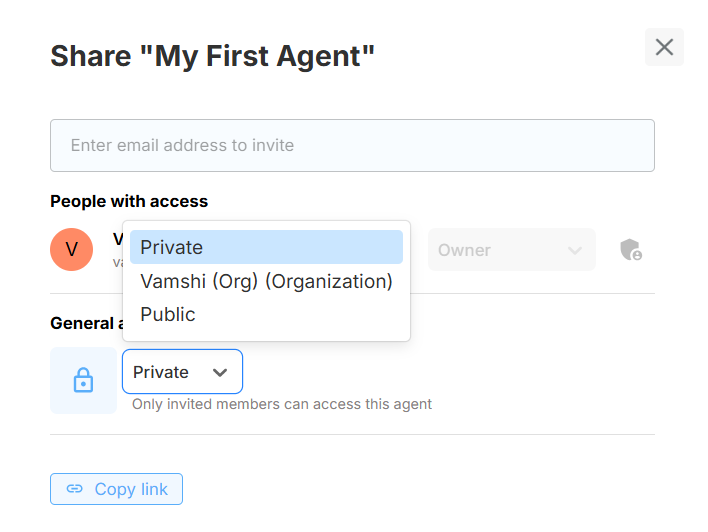Click the Share "My First Agent" title
The image size is (708, 532).
pyautogui.click(x=212, y=55)
